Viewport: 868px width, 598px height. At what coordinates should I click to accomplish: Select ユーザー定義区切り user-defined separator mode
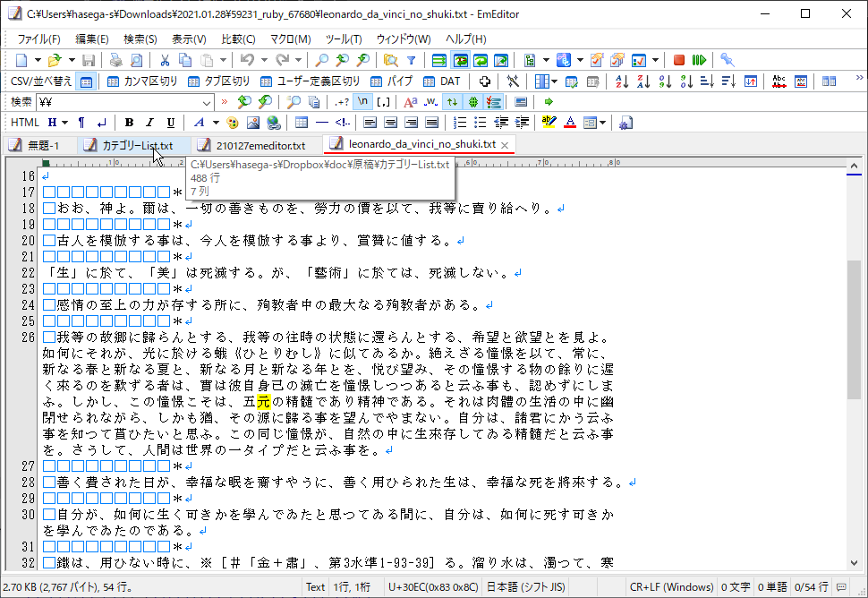point(310,81)
